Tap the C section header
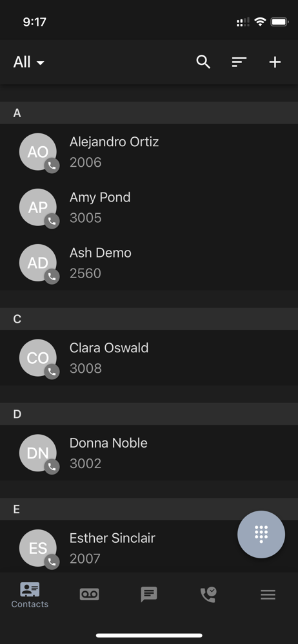This screenshot has width=298, height=644. 149,319
